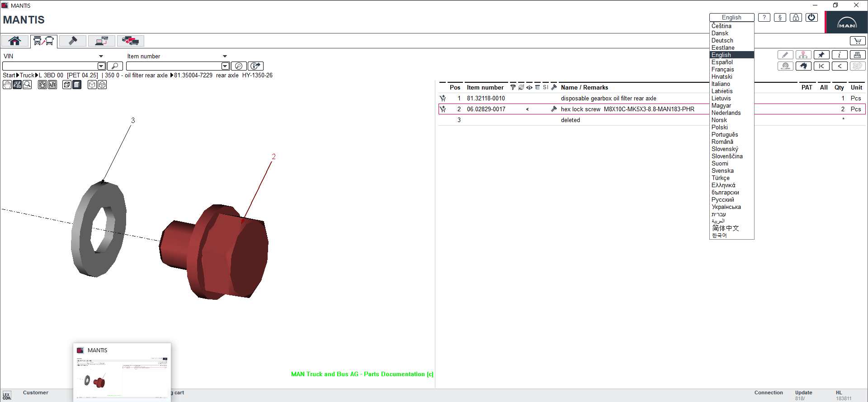Click into the Item number input field
Screen dimensions: 868x402
pyautogui.click(x=174, y=66)
